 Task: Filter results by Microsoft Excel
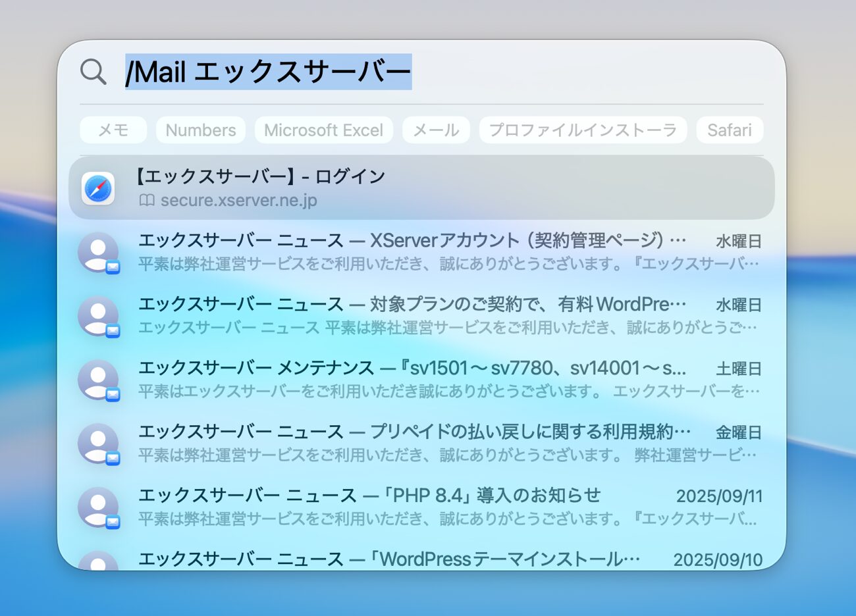tap(323, 130)
